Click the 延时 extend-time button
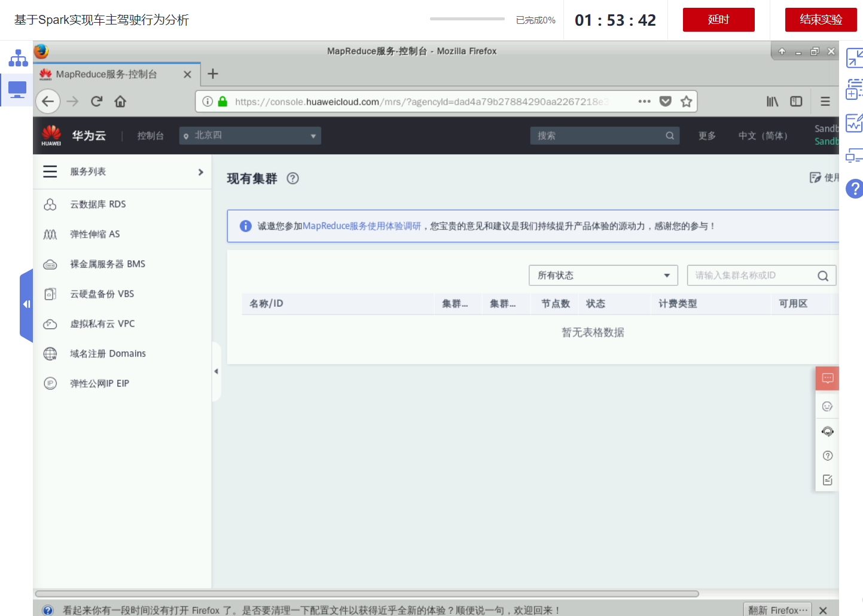This screenshot has height=616, width=863. (718, 19)
